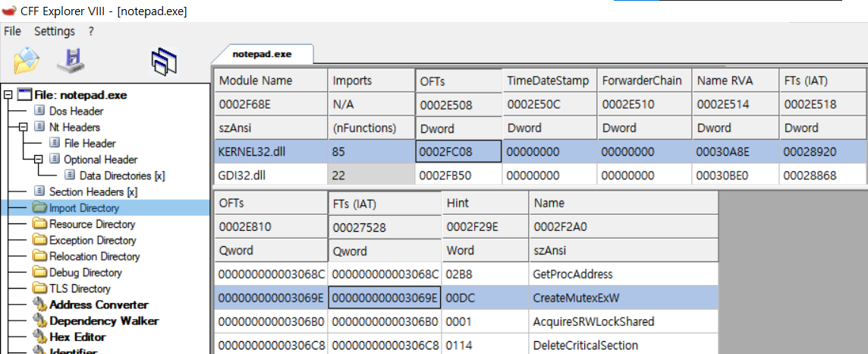Select the Optional Header tree label
This screenshot has height=354, width=868.
point(101,159)
